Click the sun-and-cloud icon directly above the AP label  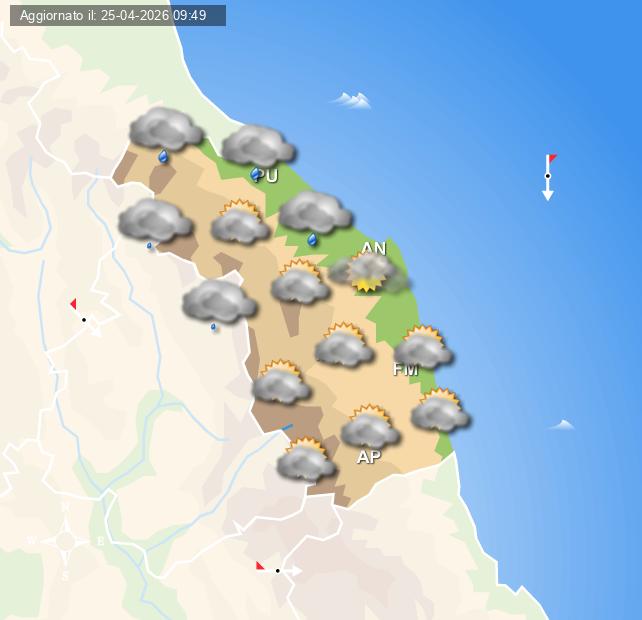pos(370,426)
